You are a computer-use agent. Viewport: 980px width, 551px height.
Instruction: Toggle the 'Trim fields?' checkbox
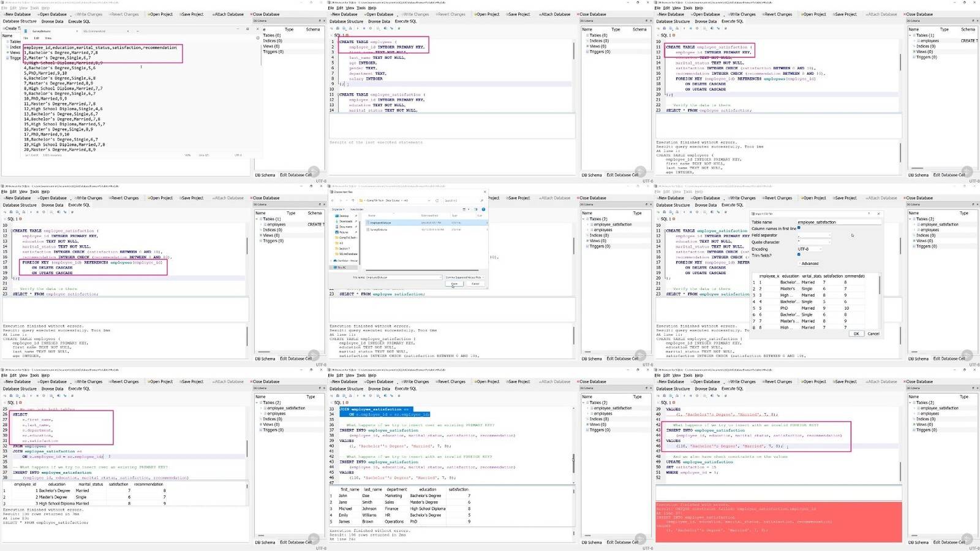click(799, 254)
